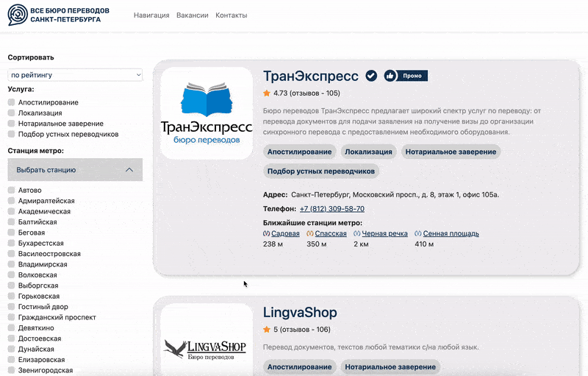Click the 'Все бюро переводов Санкт-Петербурга' title
Image resolution: width=588 pixels, height=376 pixels.
click(70, 15)
